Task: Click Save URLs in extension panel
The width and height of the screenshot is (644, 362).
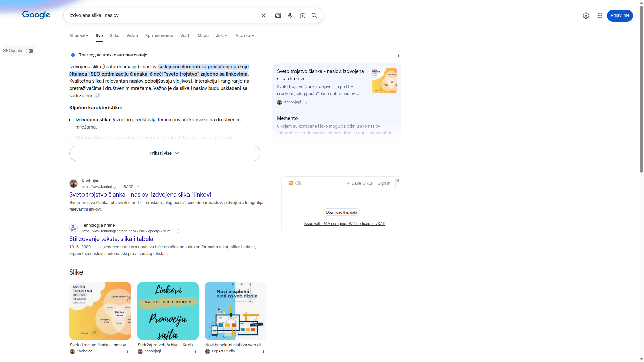Action: 360,183
